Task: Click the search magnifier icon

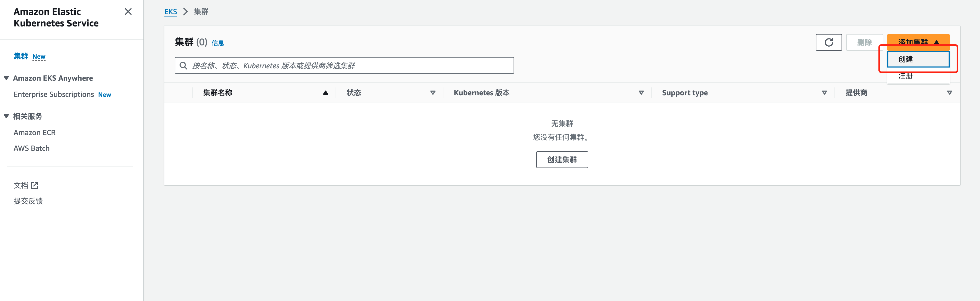Action: [x=183, y=65]
